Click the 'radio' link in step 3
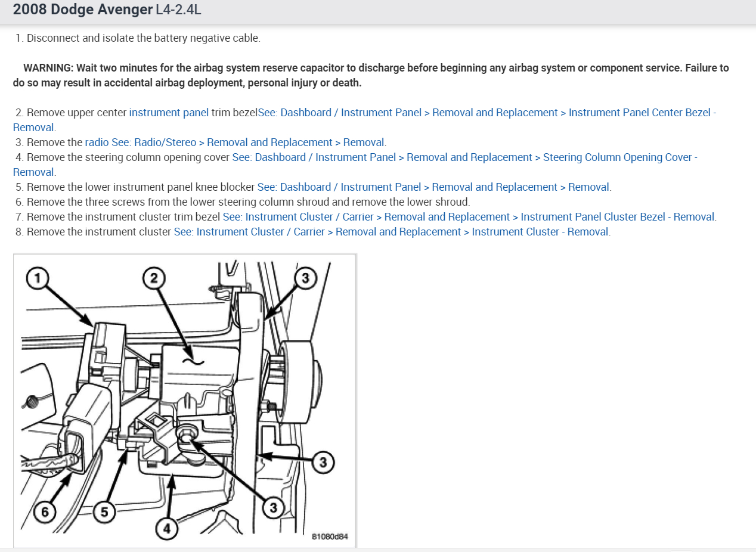This screenshot has height=552, width=756. point(97,142)
